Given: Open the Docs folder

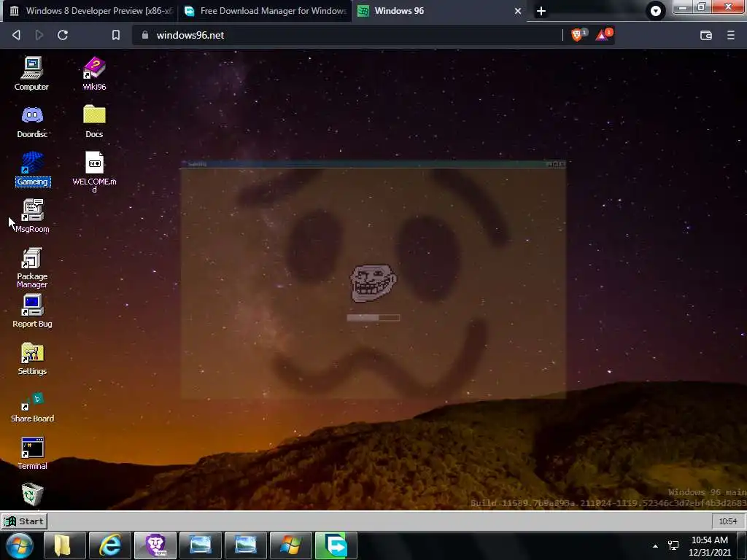Looking at the screenshot, I should coord(94,122).
